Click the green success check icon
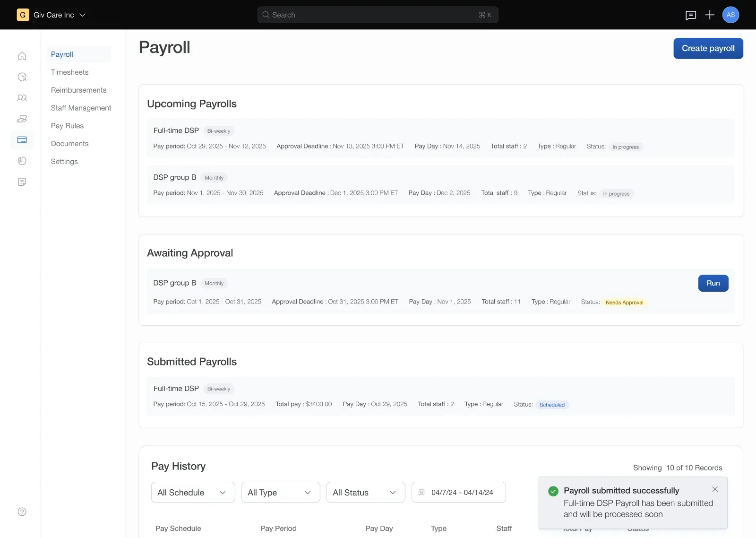756x538 pixels. [553, 491]
